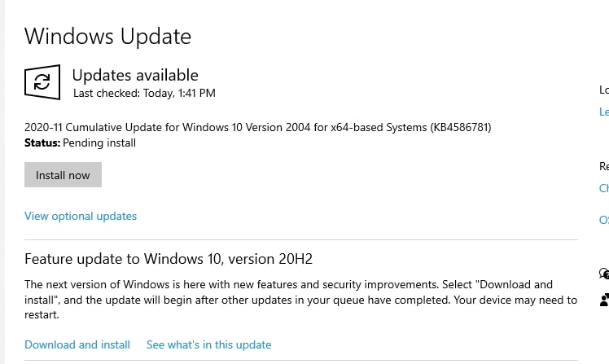Click the cut-off "Lo" heading on right
The height and width of the screenshot is (364, 609).
point(604,90)
